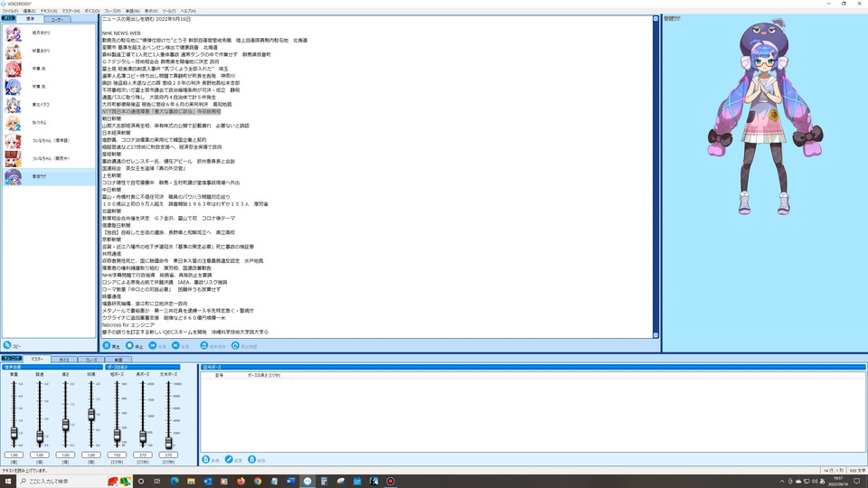Select ついなちゃん（関西弁） voice avatar
This screenshot has width=868, height=488.
point(13,159)
